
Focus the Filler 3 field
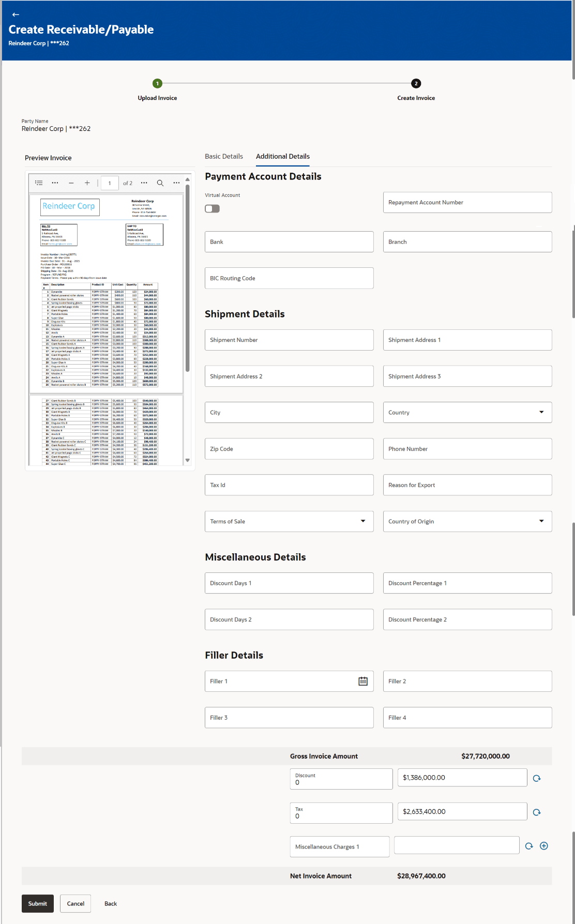click(289, 718)
